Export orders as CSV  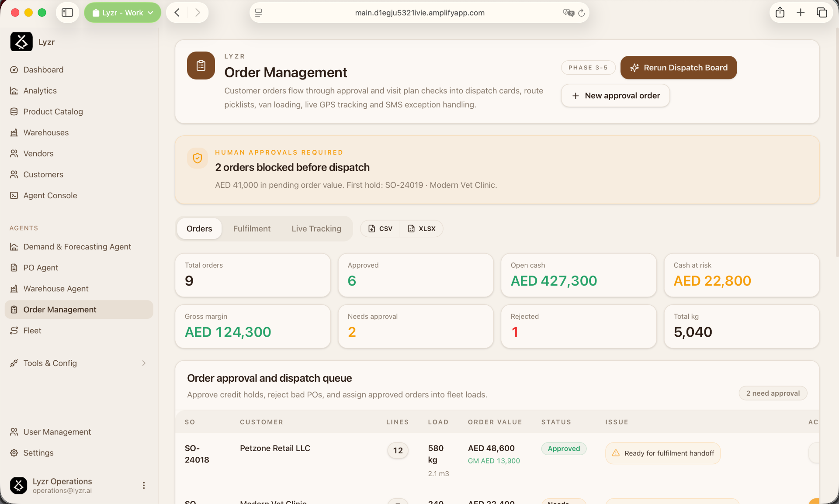pyautogui.click(x=380, y=228)
